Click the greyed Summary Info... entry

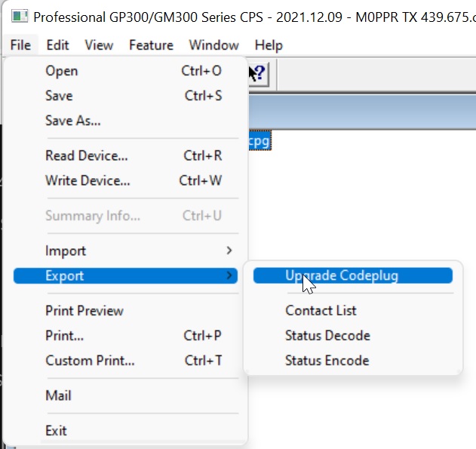pyautogui.click(x=125, y=216)
